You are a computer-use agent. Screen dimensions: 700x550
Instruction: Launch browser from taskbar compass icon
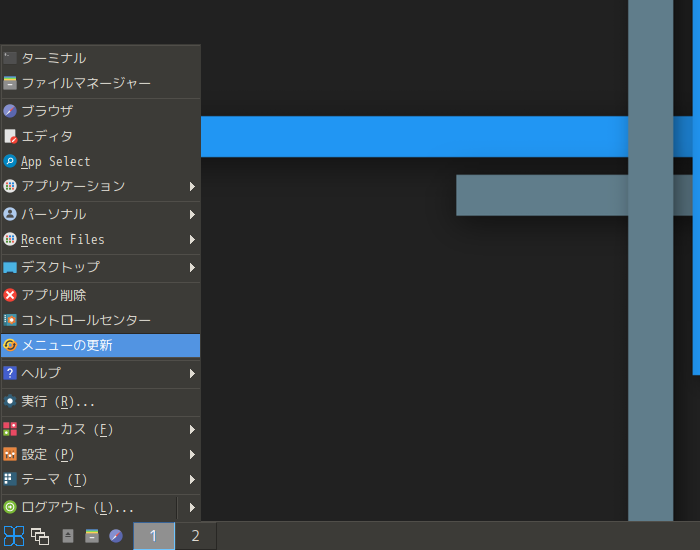116,536
